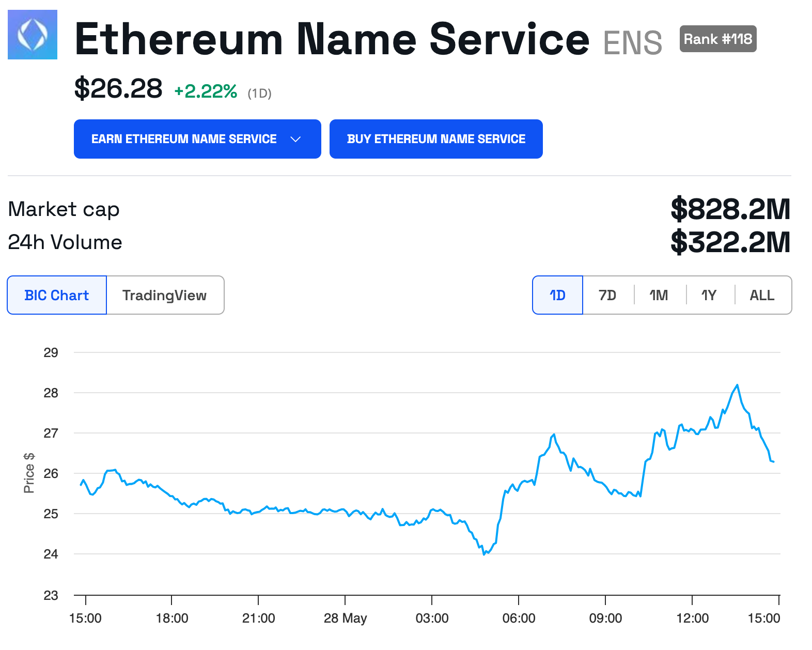The image size is (812, 650).
Task: Select the 1D time range
Action: click(557, 295)
